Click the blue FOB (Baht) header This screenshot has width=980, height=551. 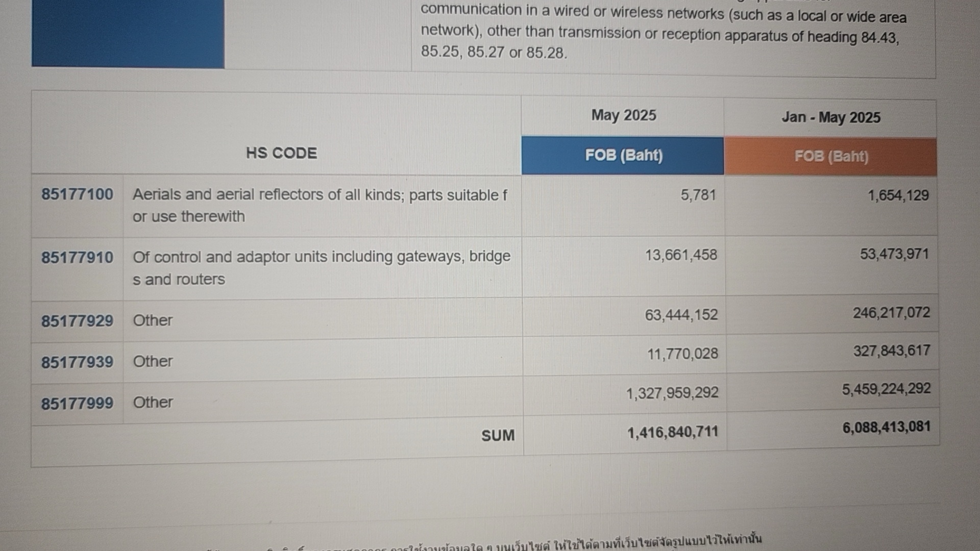pyautogui.click(x=623, y=156)
